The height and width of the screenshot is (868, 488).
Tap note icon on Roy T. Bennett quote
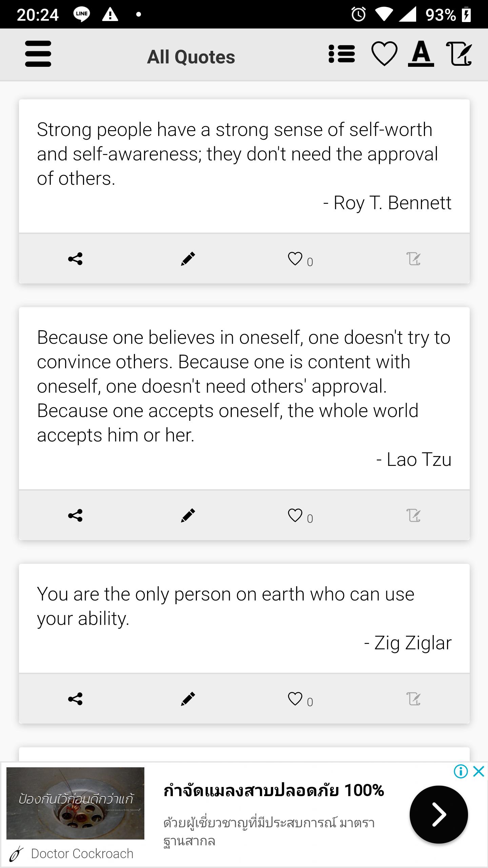[x=413, y=259]
